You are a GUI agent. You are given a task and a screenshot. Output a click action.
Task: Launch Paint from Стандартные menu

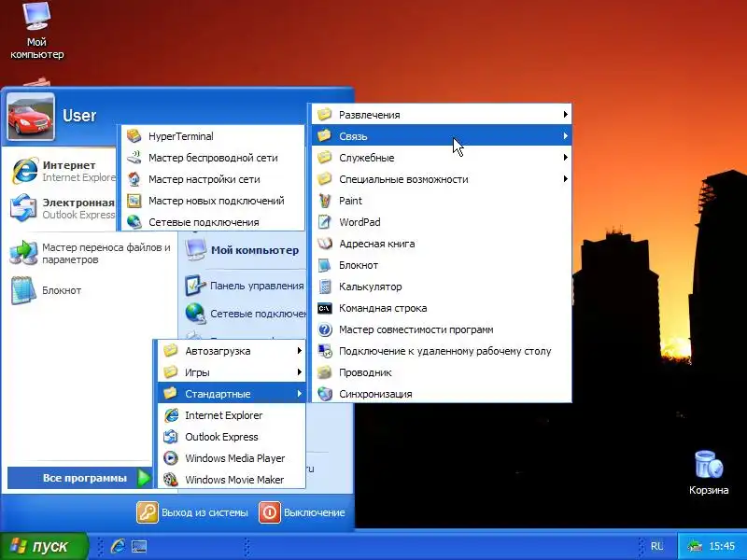coord(442,201)
